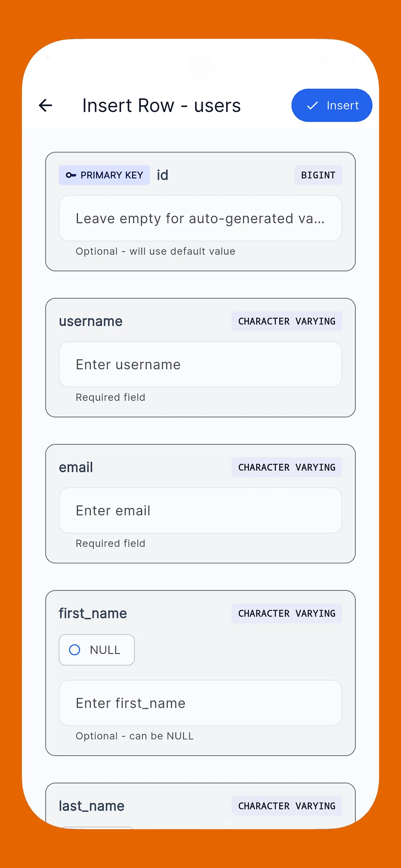Tap the back arrow to leave Insert Row

(46, 106)
